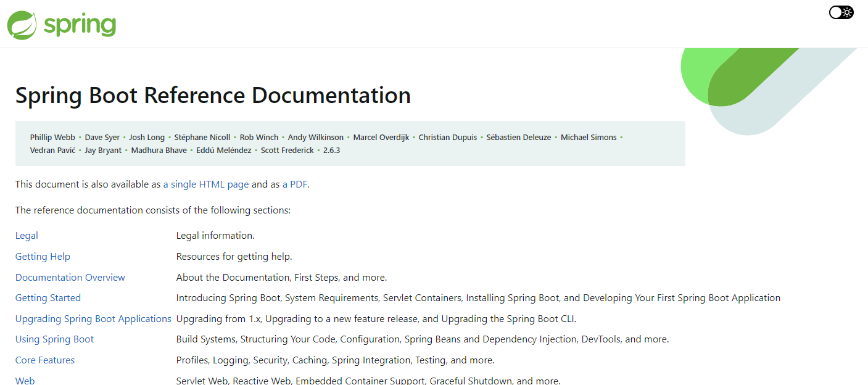The width and height of the screenshot is (868, 385).
Task: Open Upgrading Spring Boot Applications link
Action: point(93,319)
